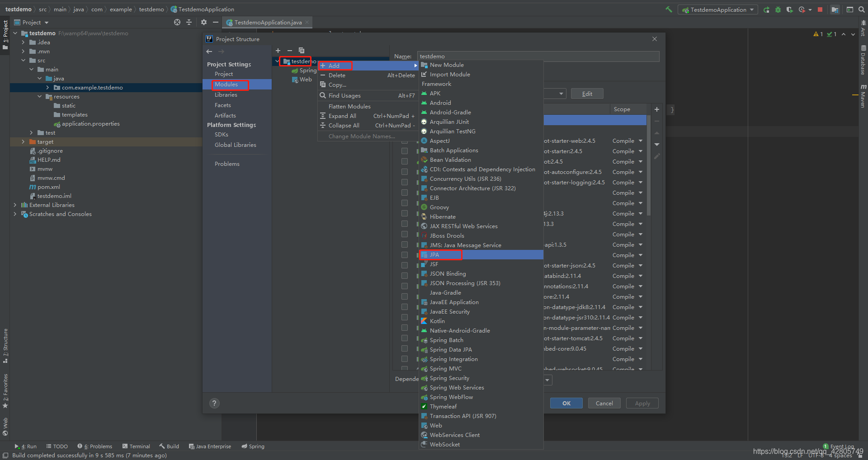Tick export checkbox for the ot-starter-logging:2.4.5 row
This screenshot has height=460, width=868.
405,183
